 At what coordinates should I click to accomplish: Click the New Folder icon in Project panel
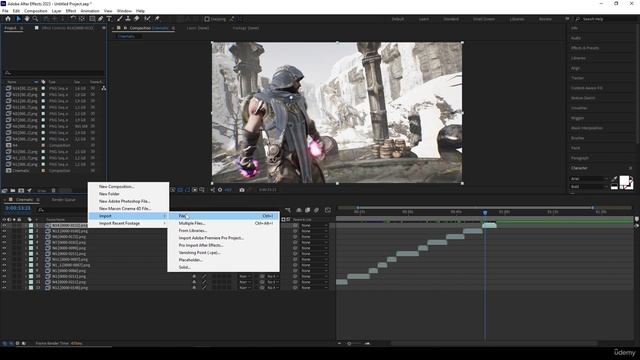13,191
